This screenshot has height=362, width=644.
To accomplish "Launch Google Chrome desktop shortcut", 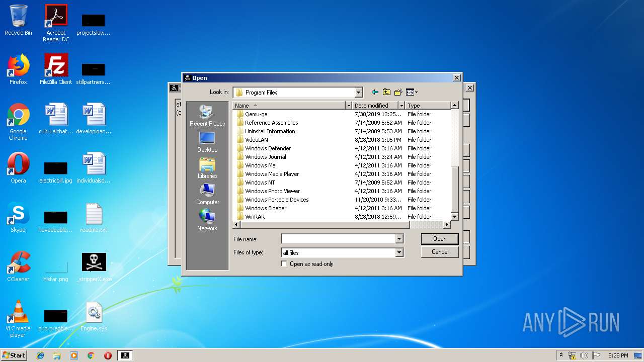I will point(18,122).
